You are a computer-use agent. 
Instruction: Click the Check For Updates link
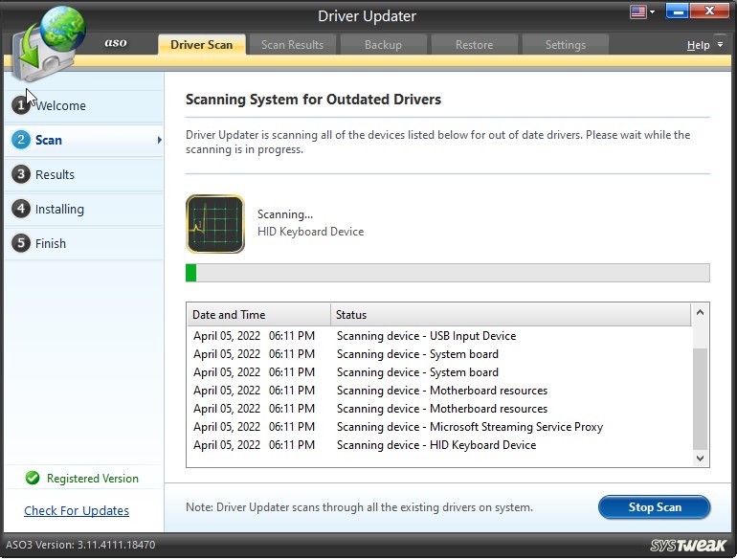(77, 510)
